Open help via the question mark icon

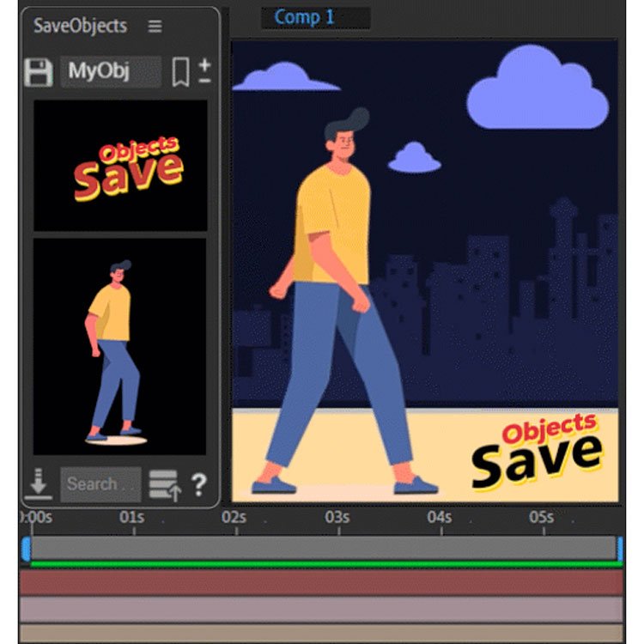click(x=198, y=485)
